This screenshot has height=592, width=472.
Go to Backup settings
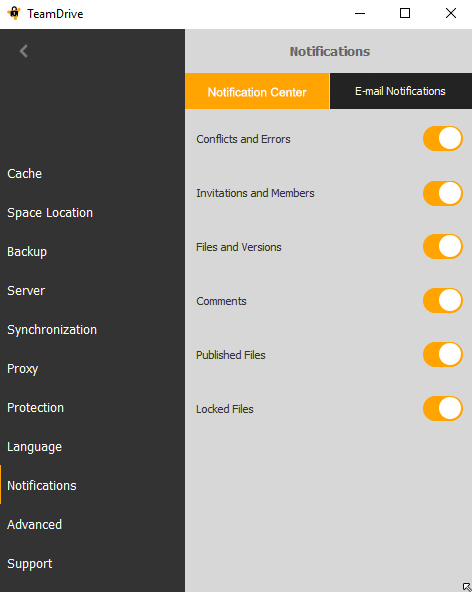point(27,252)
